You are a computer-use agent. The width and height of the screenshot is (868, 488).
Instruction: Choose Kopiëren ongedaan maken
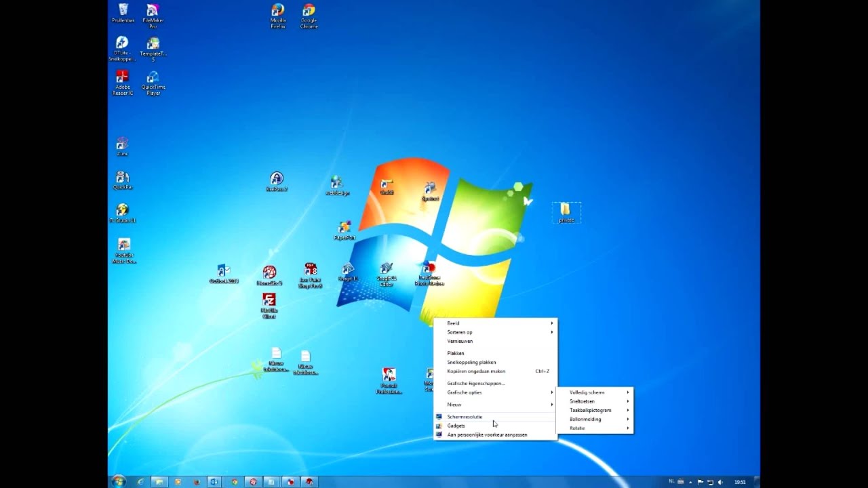point(496,371)
